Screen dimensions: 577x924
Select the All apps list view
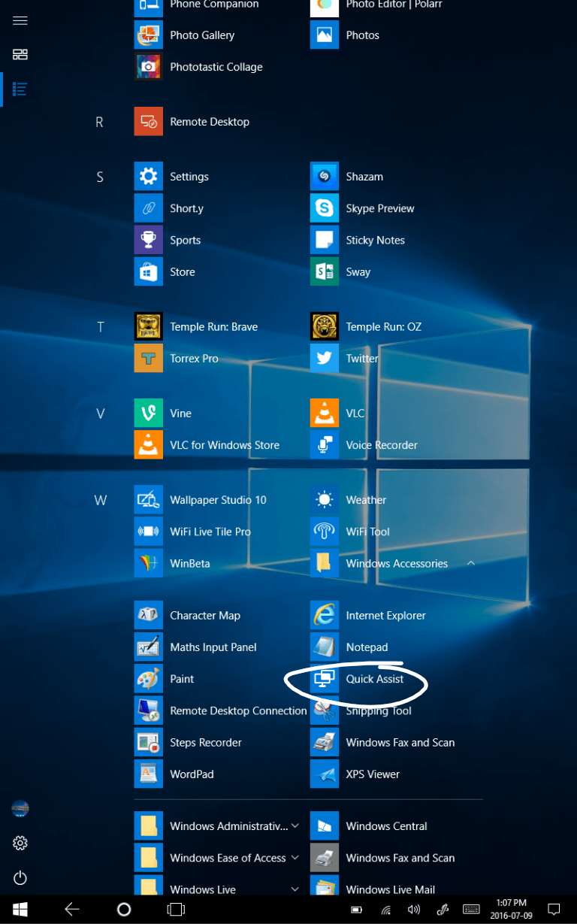click(x=20, y=89)
